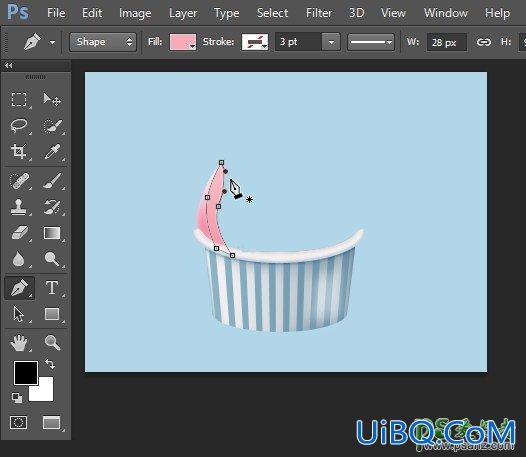This screenshot has height=457, width=526.
Task: Open the File menu
Action: click(x=56, y=13)
